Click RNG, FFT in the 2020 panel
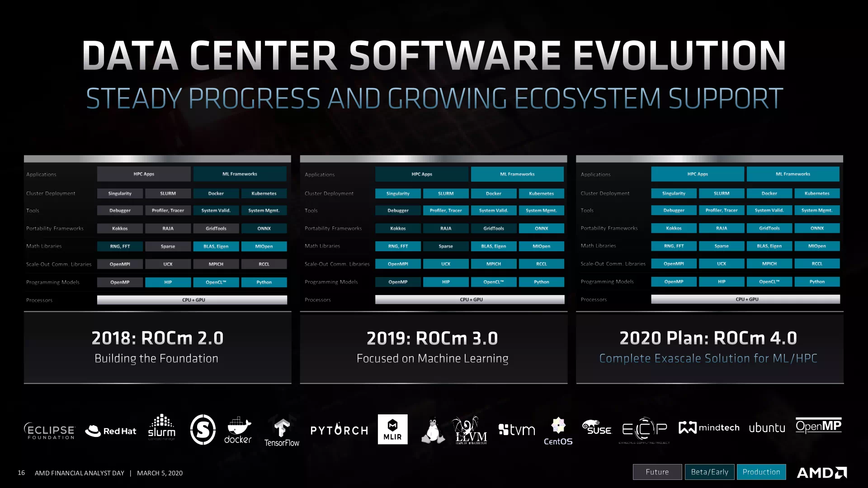 (x=674, y=246)
